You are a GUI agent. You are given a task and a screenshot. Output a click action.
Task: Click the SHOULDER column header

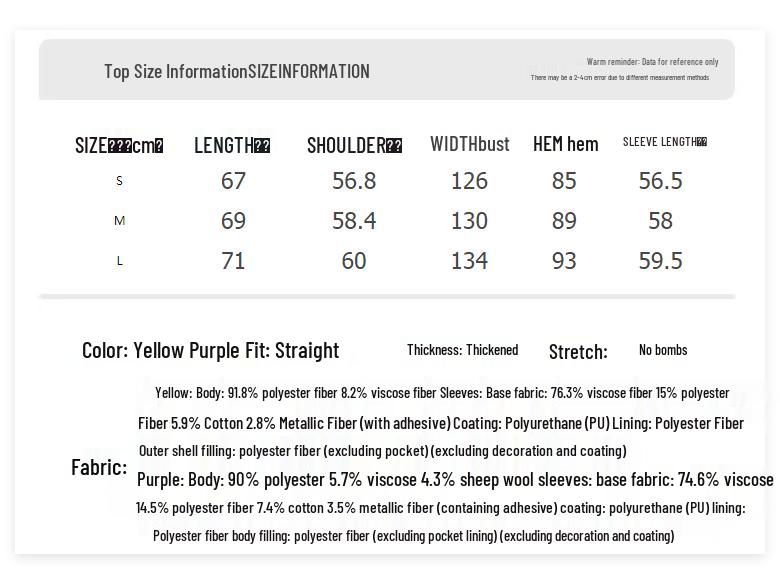354,146
